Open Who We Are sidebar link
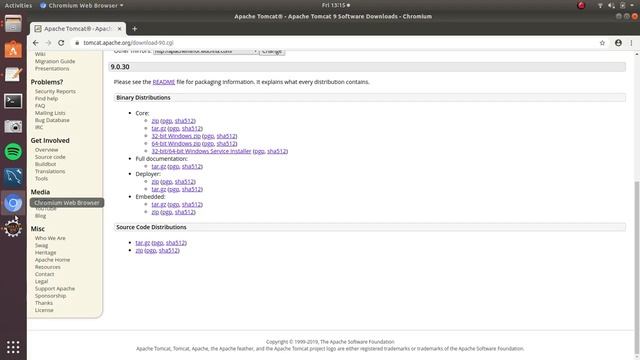The width and height of the screenshot is (640, 360). point(50,238)
